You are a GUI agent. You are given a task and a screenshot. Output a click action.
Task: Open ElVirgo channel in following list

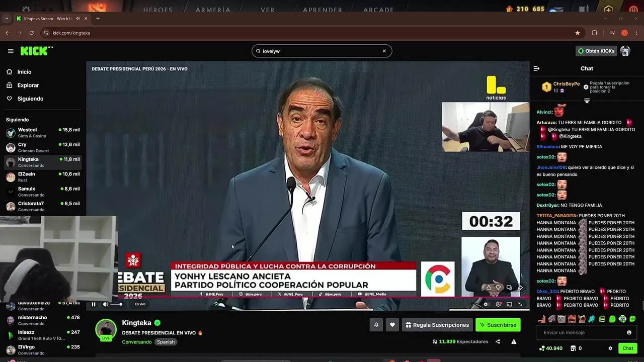pos(43,349)
